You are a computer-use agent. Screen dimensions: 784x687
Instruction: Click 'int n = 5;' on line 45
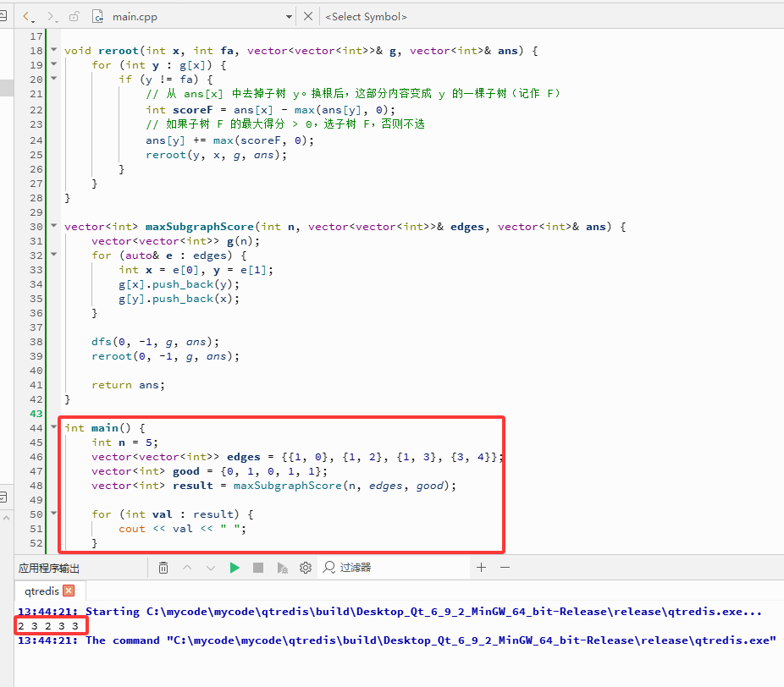(124, 442)
